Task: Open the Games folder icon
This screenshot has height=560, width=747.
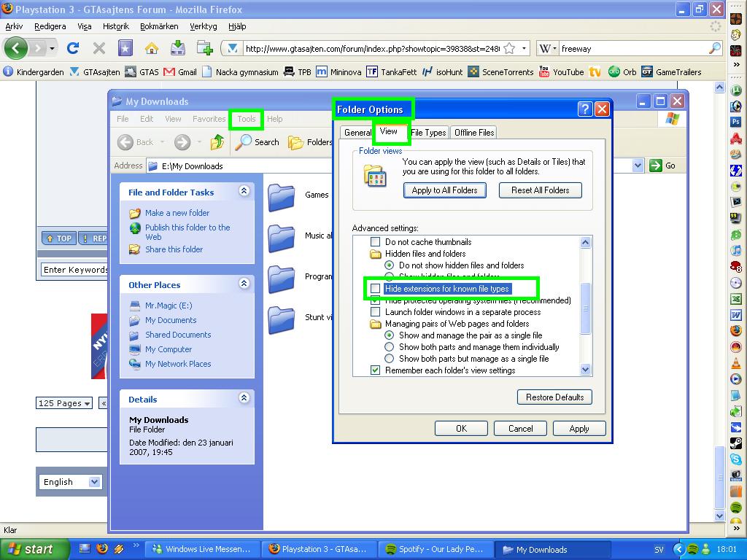Action: pyautogui.click(x=282, y=195)
